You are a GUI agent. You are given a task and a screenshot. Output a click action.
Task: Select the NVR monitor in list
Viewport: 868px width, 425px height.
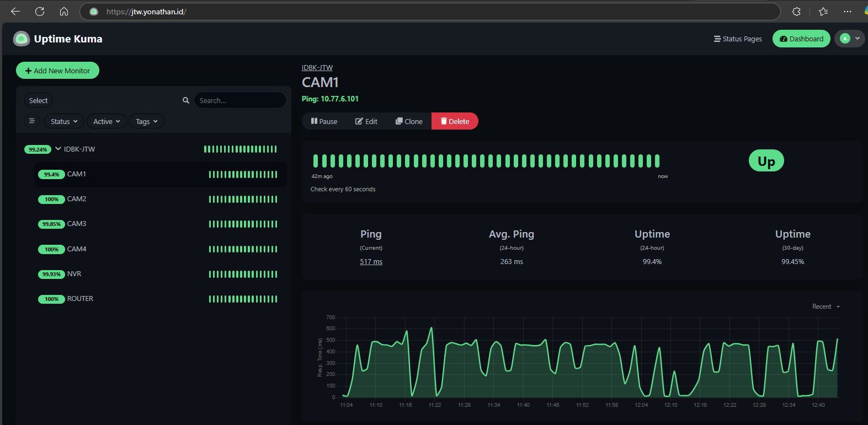coord(161,274)
